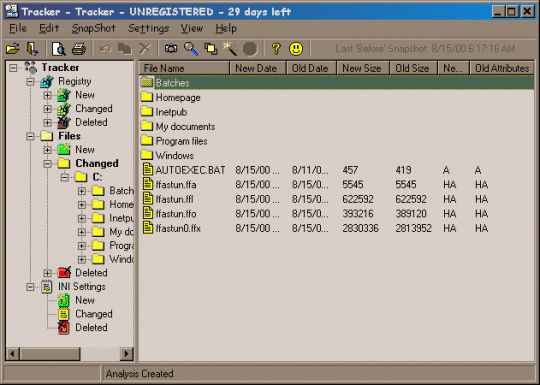Image resolution: width=540 pixels, height=385 pixels.
Task: Click the magic wand toolbar icon
Action: point(230,49)
